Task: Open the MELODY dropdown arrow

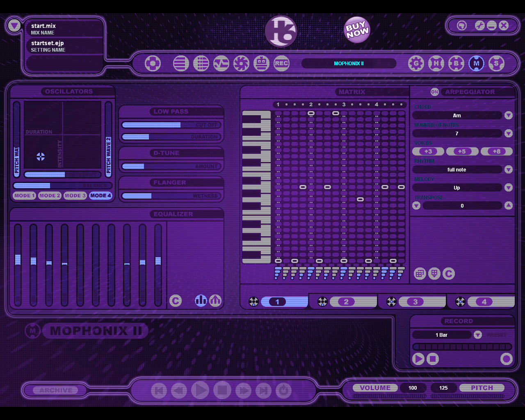Action: (x=509, y=187)
